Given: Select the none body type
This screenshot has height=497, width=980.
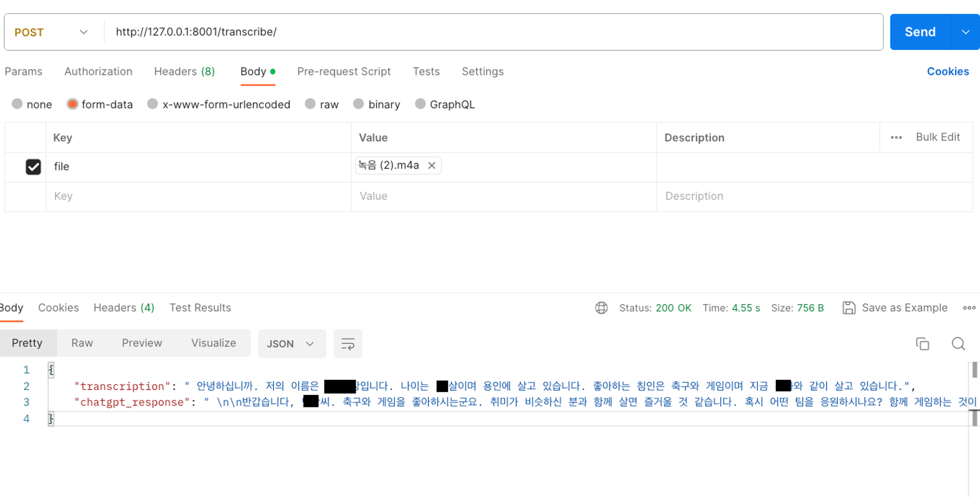Looking at the screenshot, I should pos(18,104).
